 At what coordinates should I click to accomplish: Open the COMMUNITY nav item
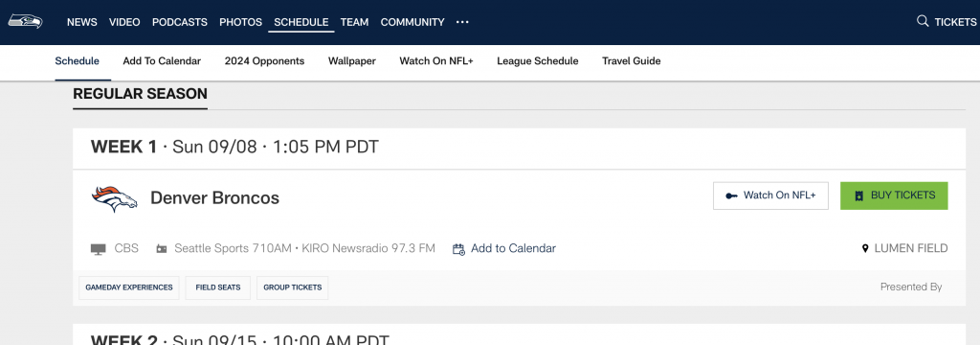pos(412,22)
